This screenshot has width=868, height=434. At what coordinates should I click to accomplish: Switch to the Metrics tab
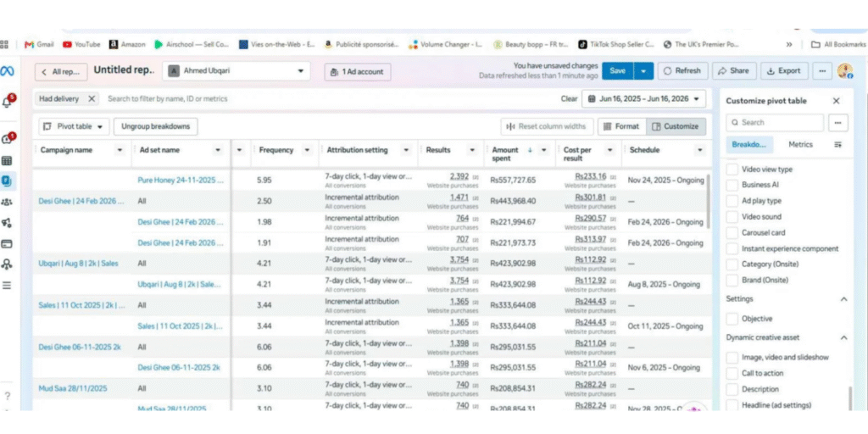pos(800,144)
